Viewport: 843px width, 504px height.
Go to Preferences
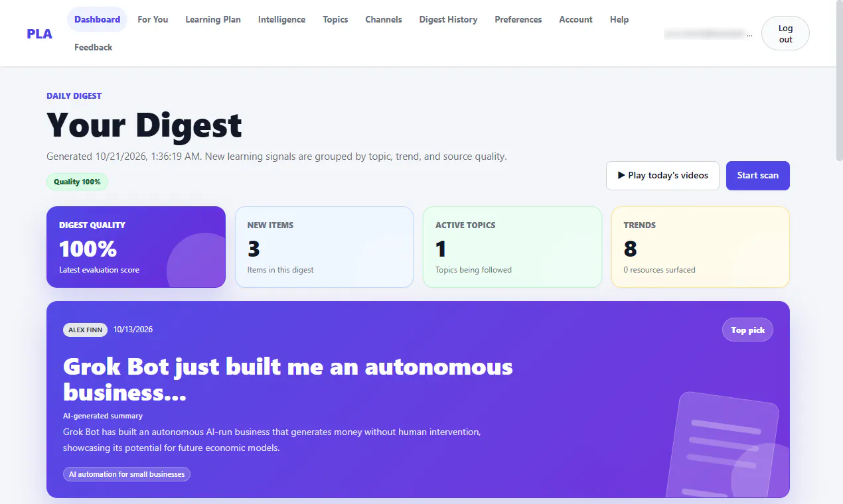pyautogui.click(x=518, y=19)
